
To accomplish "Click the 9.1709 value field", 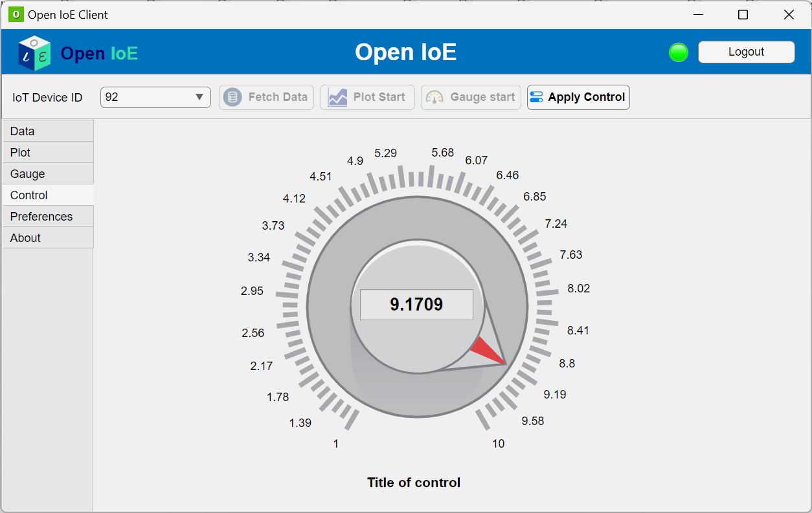I will point(416,305).
